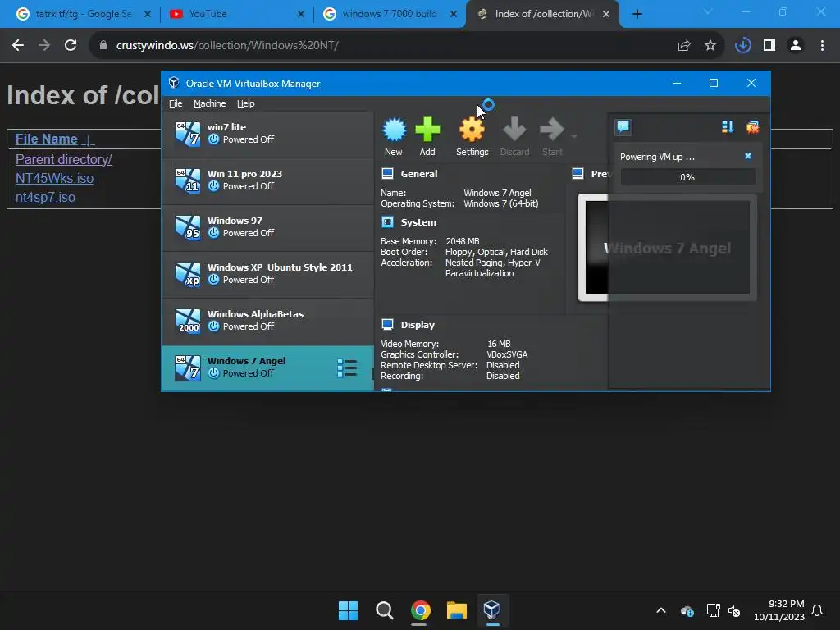Click the win7 lite OS icon
The height and width of the screenshot is (630, 840).
(188, 134)
